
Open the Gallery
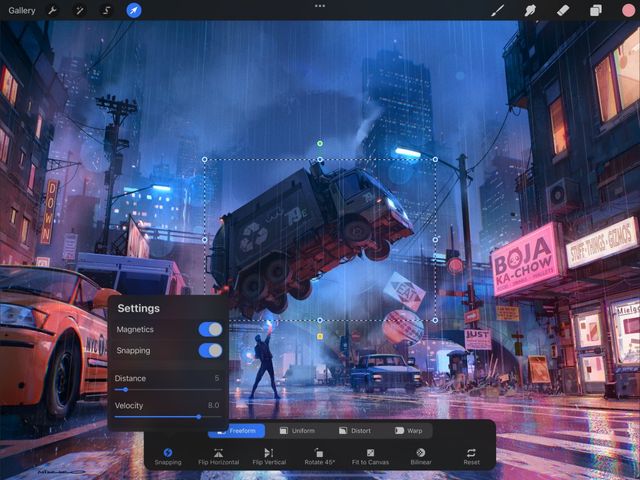click(22, 11)
